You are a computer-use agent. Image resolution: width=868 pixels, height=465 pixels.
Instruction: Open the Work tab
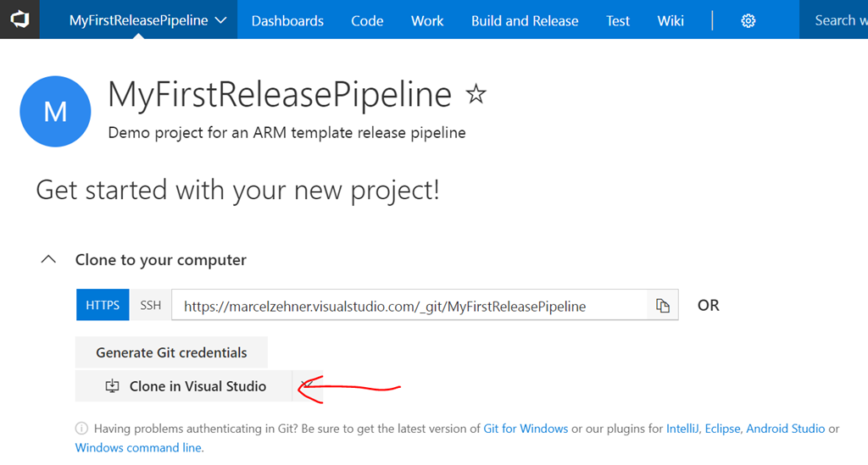(427, 21)
